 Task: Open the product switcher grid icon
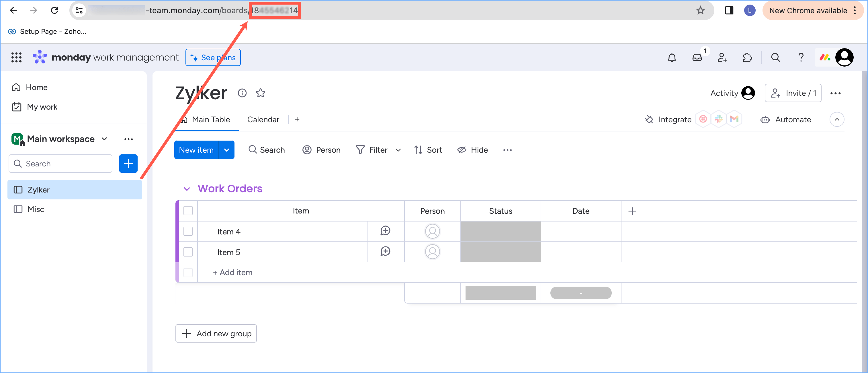click(16, 57)
